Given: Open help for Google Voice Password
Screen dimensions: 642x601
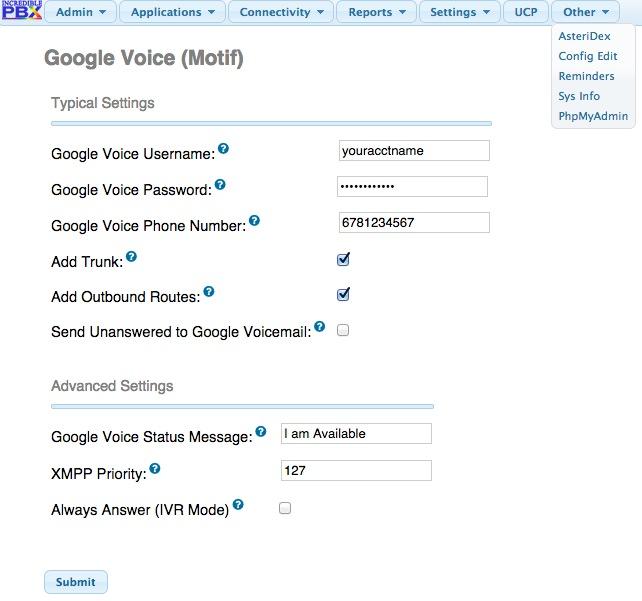Looking at the screenshot, I should click(x=220, y=184).
